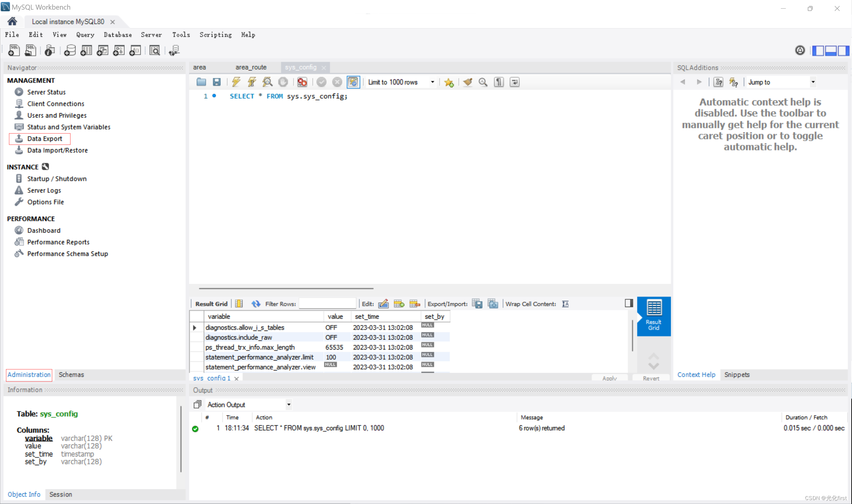The width and height of the screenshot is (852, 504).
Task: Toggle Wrap Cell Content in result grid
Action: point(565,304)
